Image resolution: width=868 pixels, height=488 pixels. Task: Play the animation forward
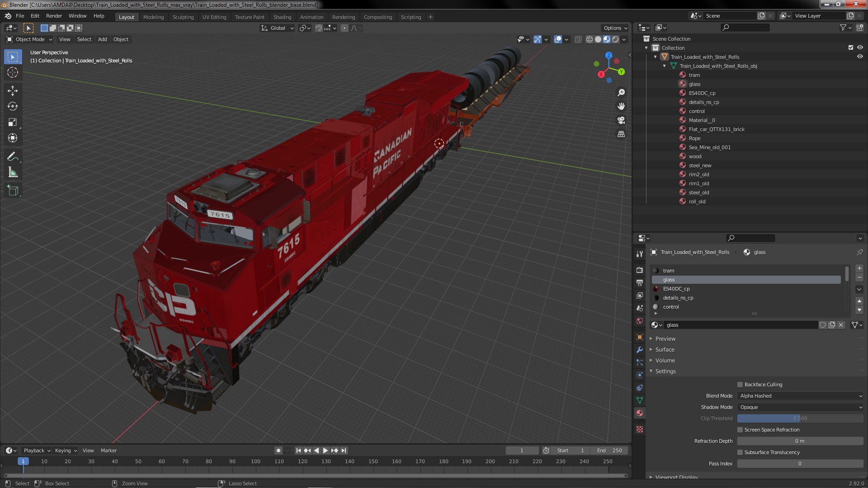pos(325,450)
